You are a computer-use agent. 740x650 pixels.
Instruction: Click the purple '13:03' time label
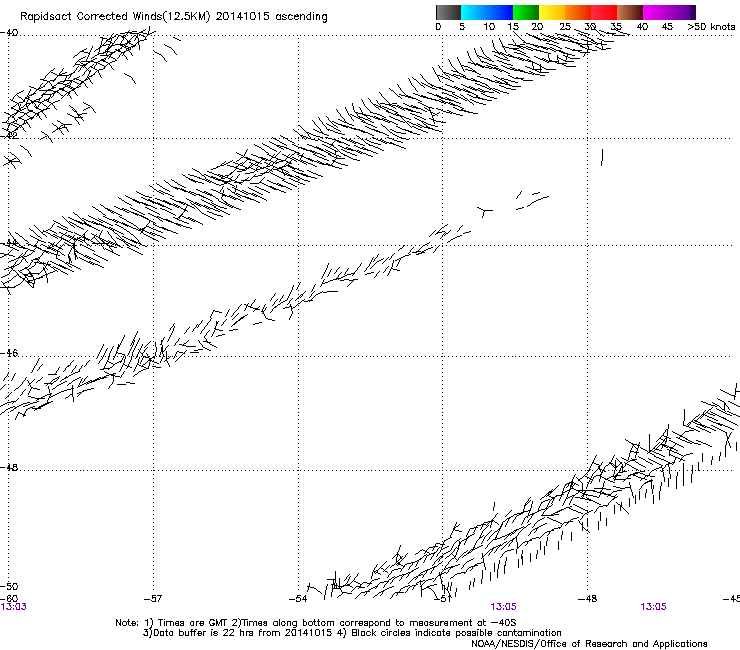point(13,607)
